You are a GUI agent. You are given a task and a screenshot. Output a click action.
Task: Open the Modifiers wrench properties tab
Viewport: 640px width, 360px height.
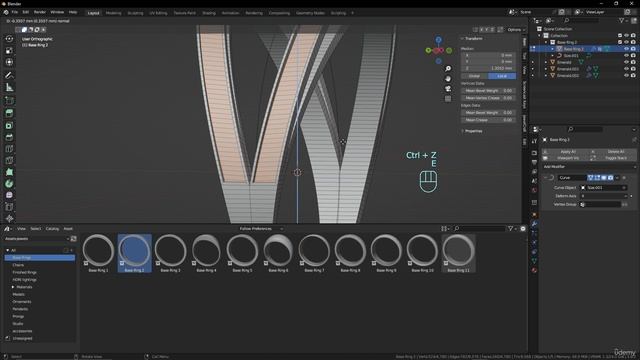coord(534,224)
